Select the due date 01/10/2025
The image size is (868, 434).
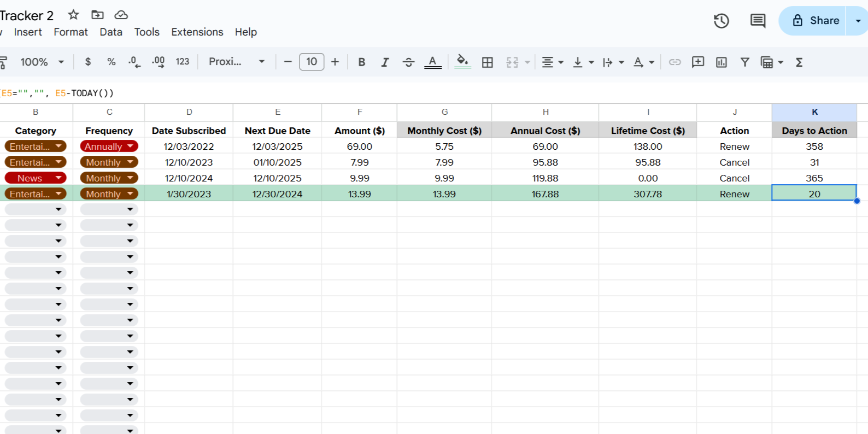[277, 162]
